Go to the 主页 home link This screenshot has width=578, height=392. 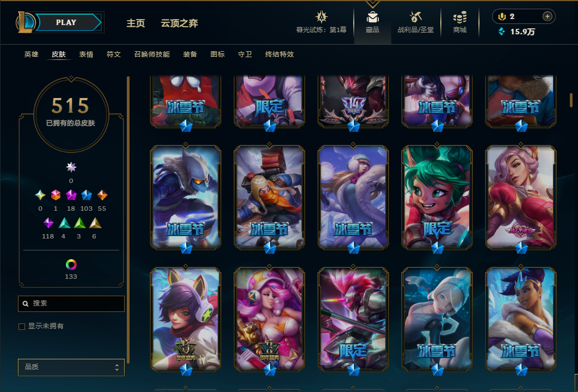[136, 23]
